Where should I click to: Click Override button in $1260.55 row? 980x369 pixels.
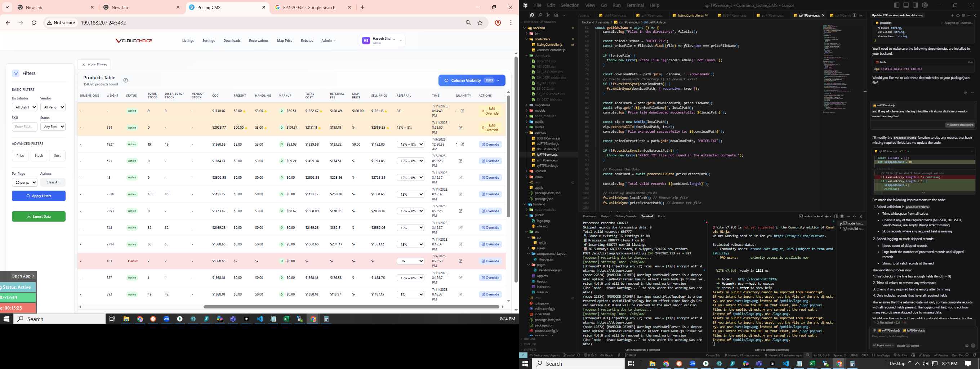coord(490,145)
